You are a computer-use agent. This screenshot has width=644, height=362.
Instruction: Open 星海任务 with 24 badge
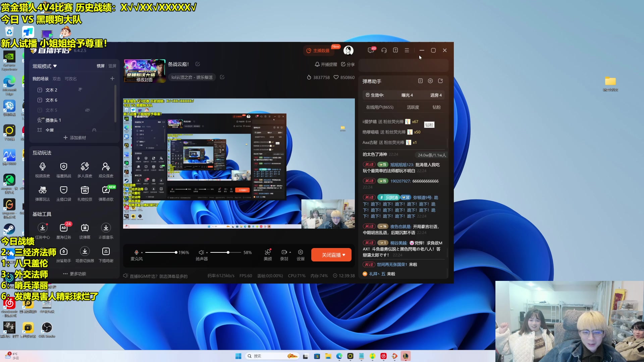point(63,231)
